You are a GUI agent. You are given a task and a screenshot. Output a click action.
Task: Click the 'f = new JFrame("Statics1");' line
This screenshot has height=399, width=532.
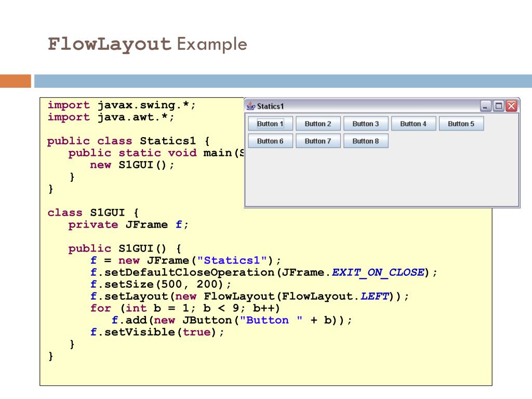[x=185, y=261]
